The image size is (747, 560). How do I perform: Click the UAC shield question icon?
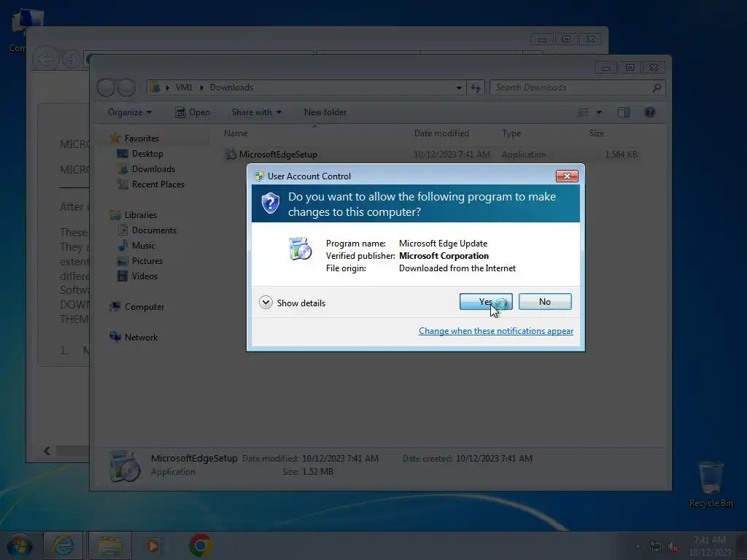tap(270, 203)
